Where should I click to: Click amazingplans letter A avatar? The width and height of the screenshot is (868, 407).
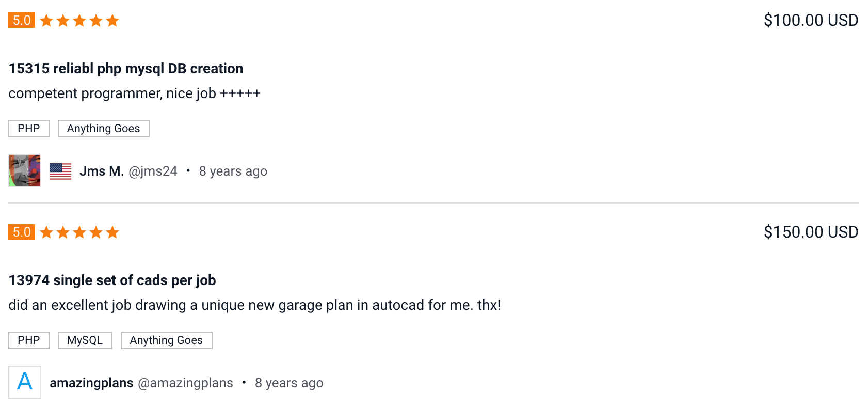tap(25, 382)
